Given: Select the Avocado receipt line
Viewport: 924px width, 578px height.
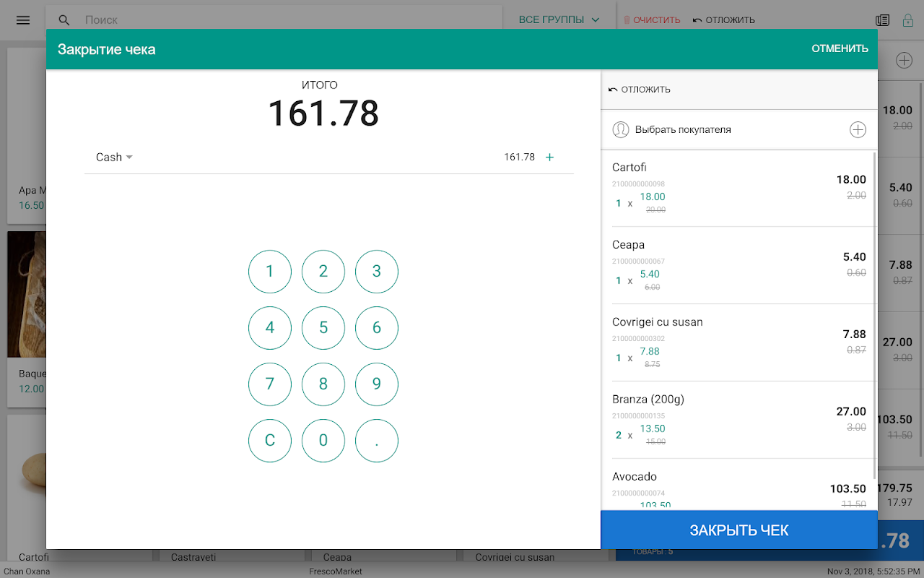Looking at the screenshot, I should (x=739, y=485).
